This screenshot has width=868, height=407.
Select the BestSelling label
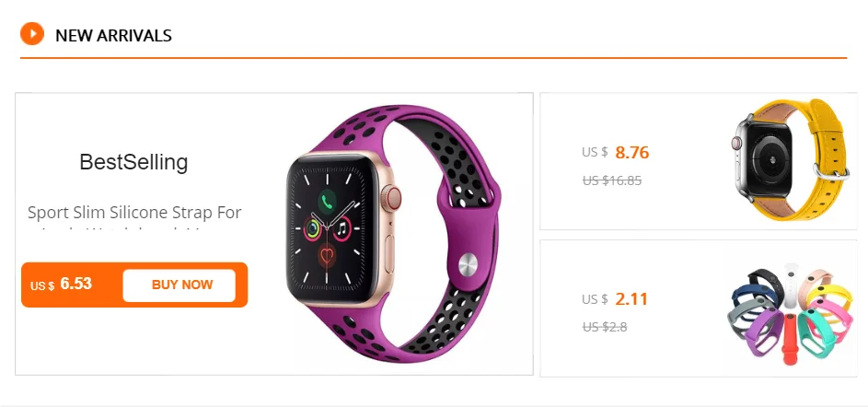point(134,162)
